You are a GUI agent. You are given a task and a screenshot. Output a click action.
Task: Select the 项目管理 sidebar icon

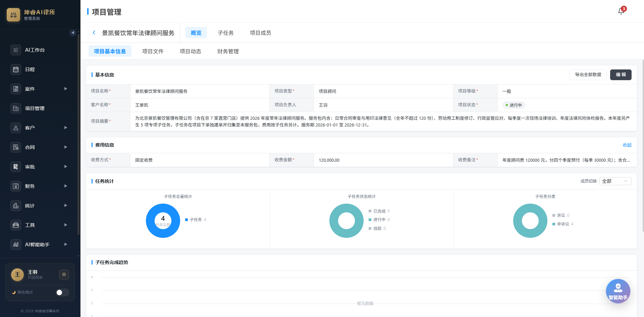click(x=16, y=108)
